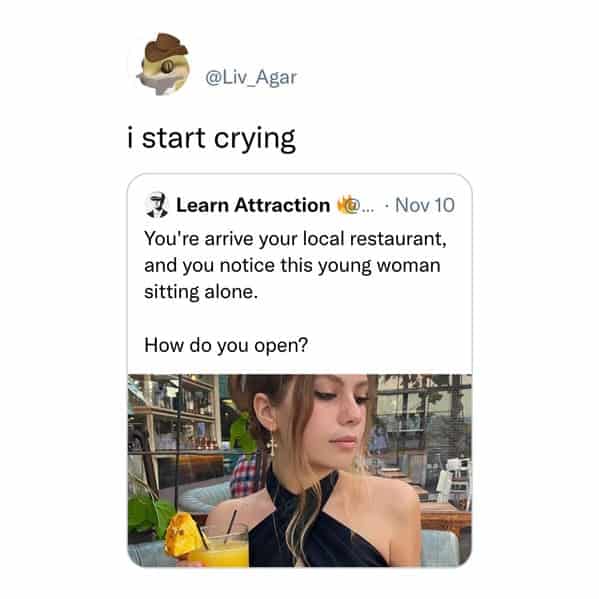
Task: Click the @Liv_Agar handle
Action: (251, 78)
